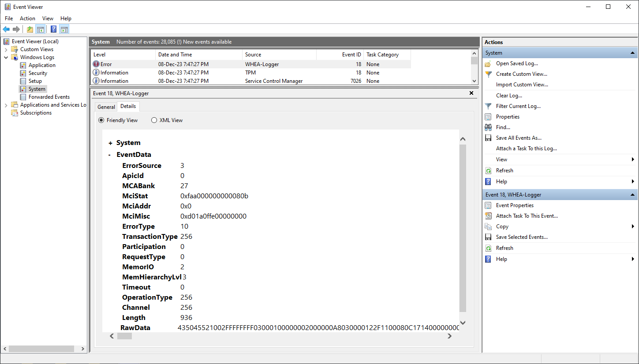639x364 pixels.
Task: Click the Save Selected Events disk icon
Action: click(488, 237)
